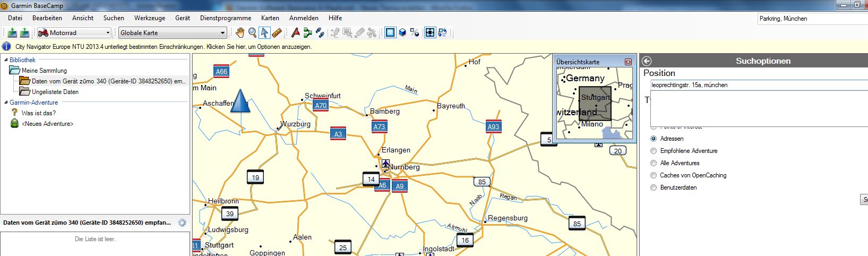Click the scissors divide tool
The height and width of the screenshot is (256, 868).
click(372, 33)
